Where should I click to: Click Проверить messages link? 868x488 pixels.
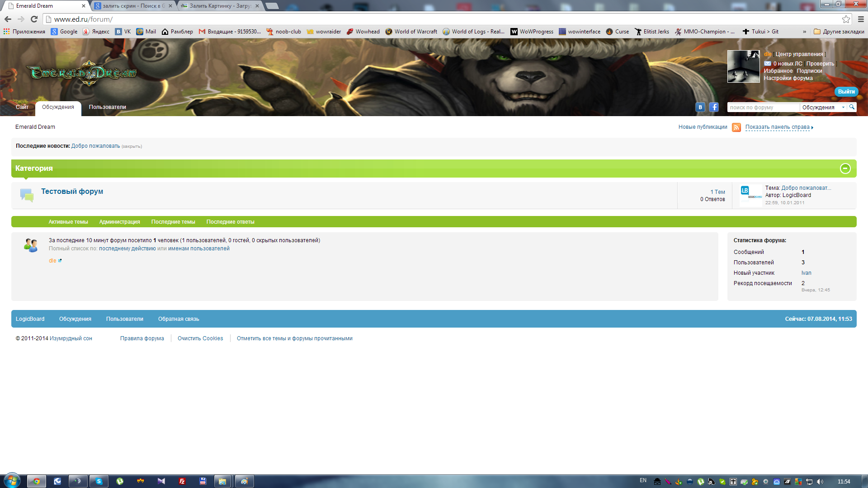coord(820,64)
